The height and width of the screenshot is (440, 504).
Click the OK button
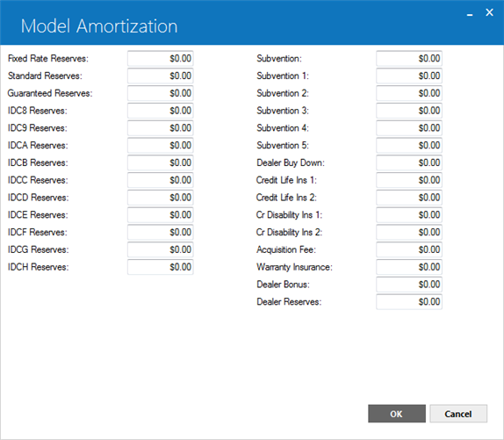click(397, 414)
